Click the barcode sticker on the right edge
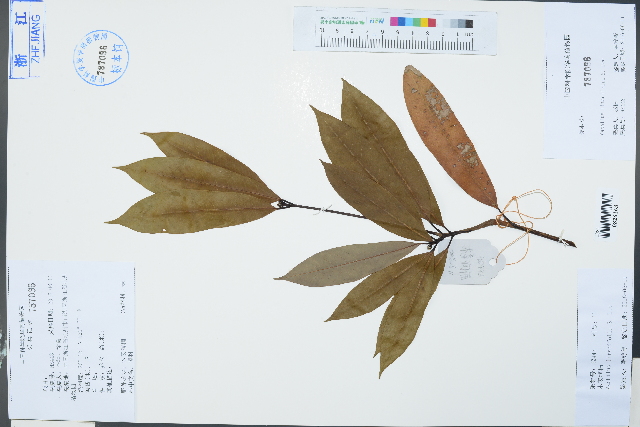This screenshot has width=640, height=427. pyautogui.click(x=607, y=215)
